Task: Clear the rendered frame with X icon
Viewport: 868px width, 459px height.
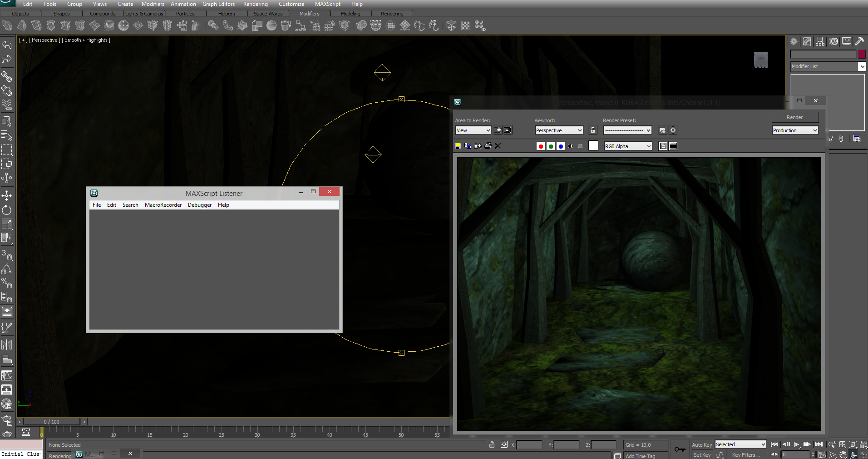Action: (x=498, y=146)
